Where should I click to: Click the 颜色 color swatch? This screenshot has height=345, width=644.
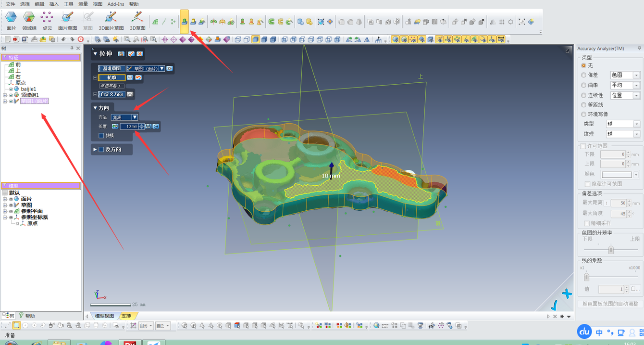tap(617, 174)
